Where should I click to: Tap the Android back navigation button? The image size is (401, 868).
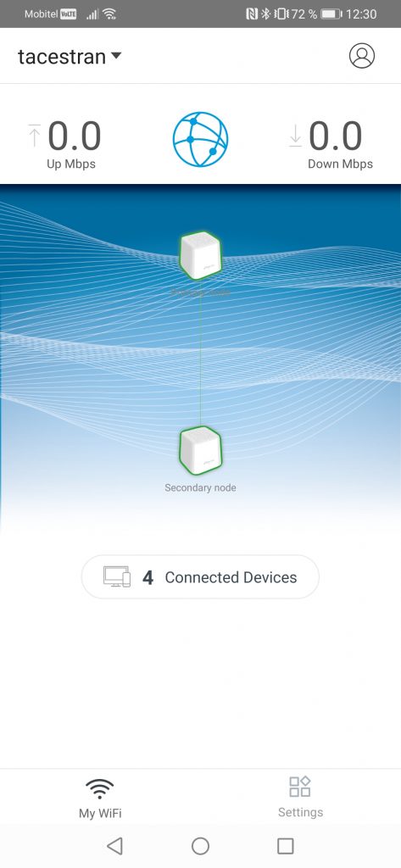click(114, 845)
